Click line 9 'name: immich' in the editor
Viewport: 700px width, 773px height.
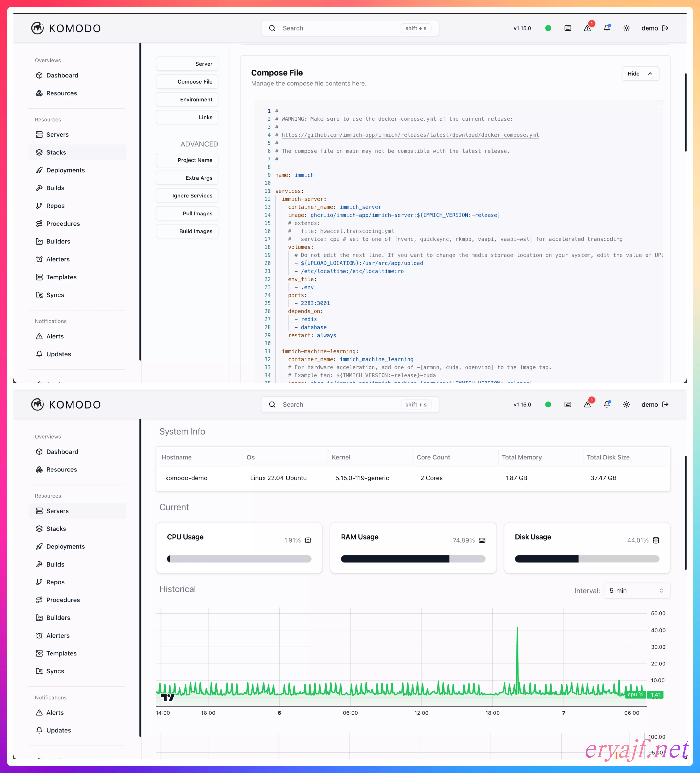point(294,175)
